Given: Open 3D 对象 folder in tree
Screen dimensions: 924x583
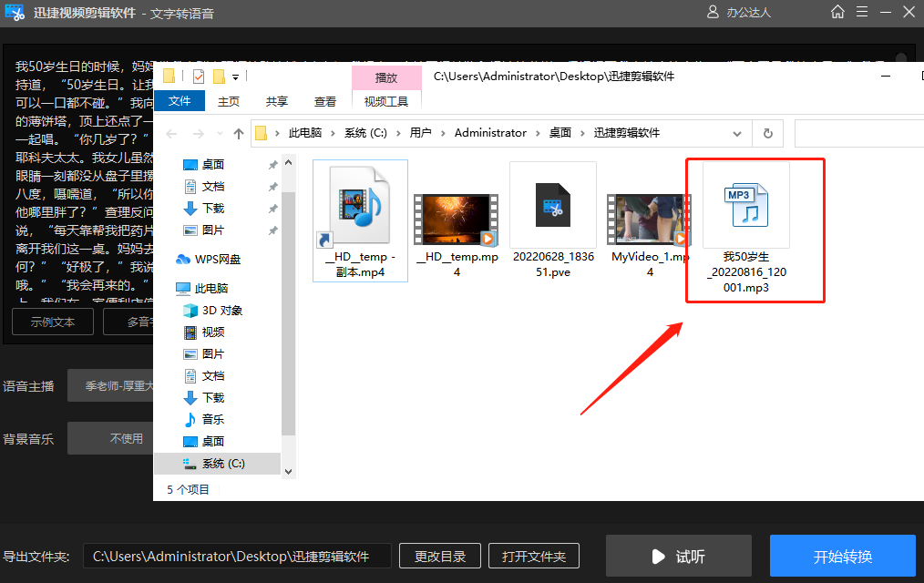Looking at the screenshot, I should pyautogui.click(x=221, y=311).
